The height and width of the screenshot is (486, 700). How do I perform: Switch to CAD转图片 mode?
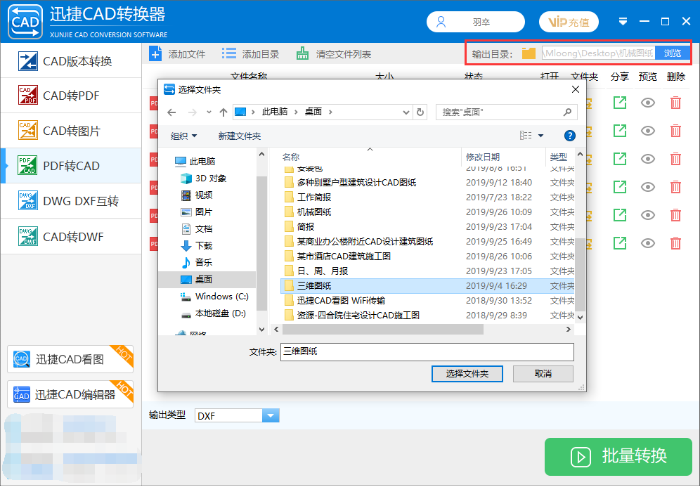tap(71, 131)
